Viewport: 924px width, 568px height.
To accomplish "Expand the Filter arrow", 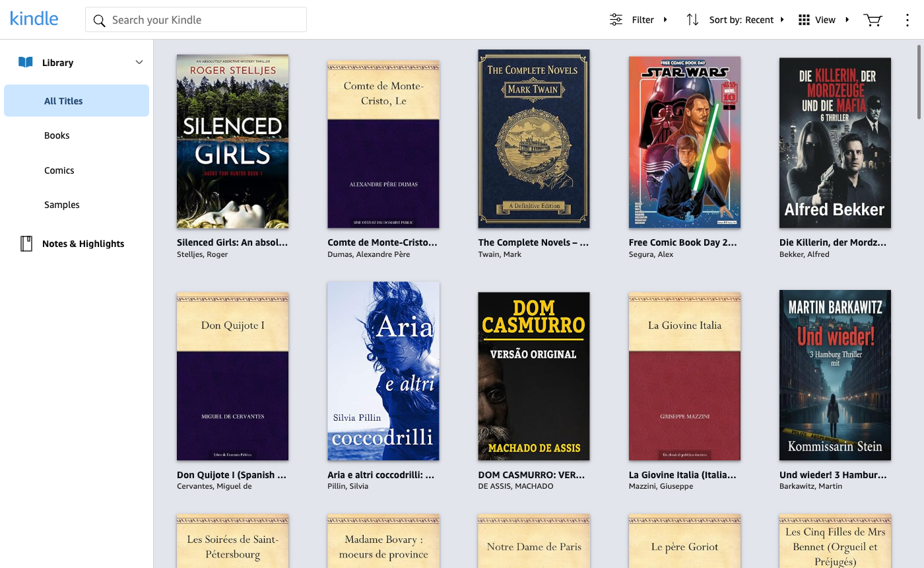I will [665, 20].
